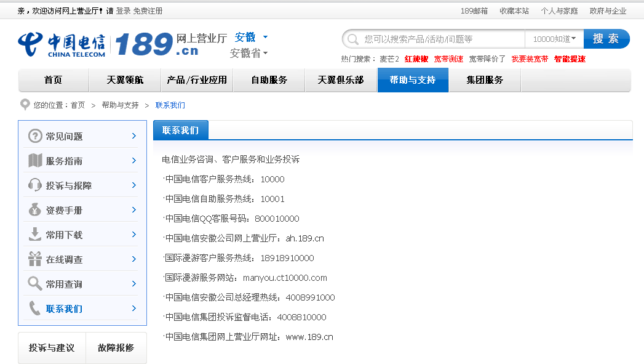Click hot search 麦芒2

389,59
